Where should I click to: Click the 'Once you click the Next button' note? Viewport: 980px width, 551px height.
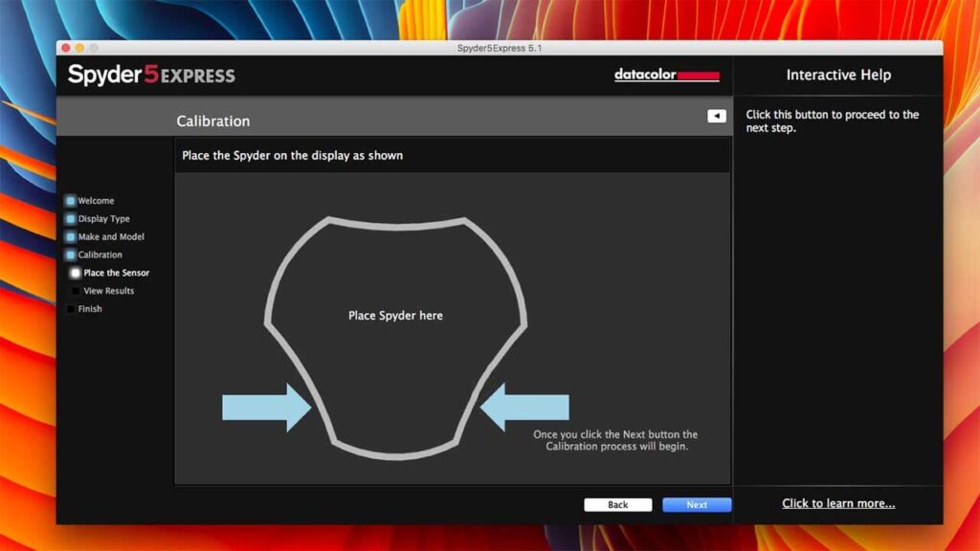[x=615, y=440]
